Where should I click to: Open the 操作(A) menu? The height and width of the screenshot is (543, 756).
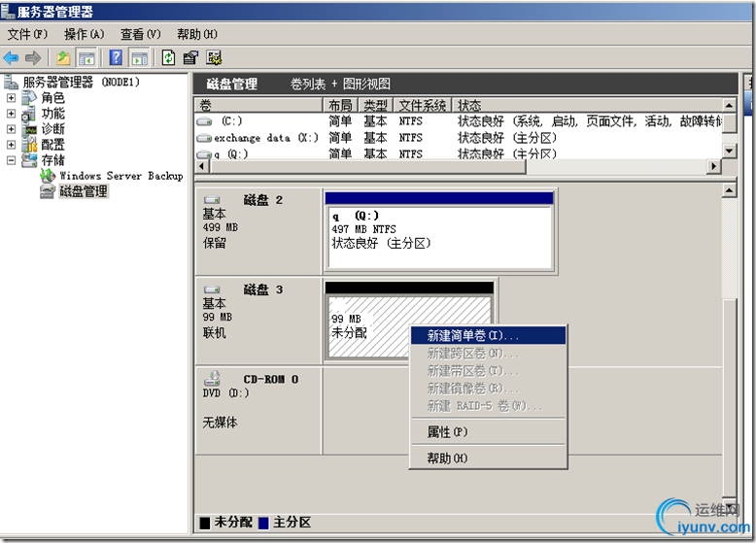click(84, 34)
